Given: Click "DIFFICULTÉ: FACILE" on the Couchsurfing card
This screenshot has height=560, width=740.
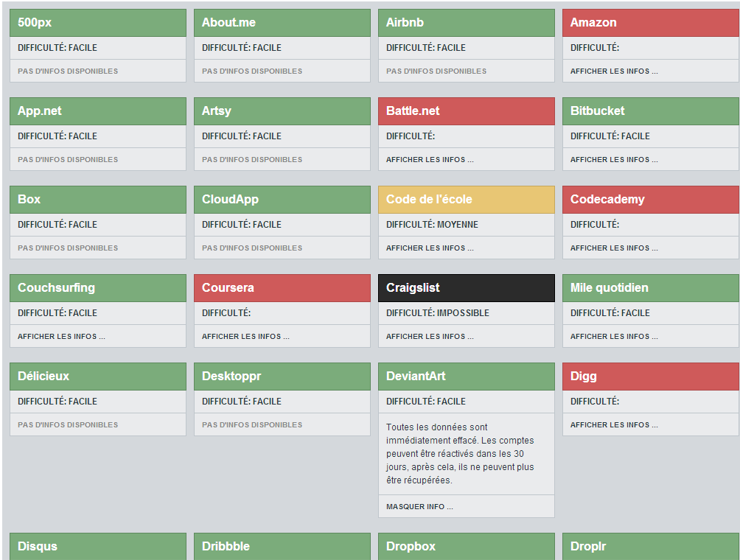Looking at the screenshot, I should (57, 312).
